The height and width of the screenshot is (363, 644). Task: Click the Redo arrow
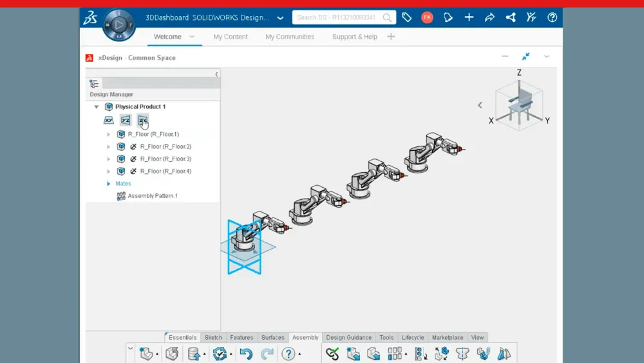click(267, 353)
